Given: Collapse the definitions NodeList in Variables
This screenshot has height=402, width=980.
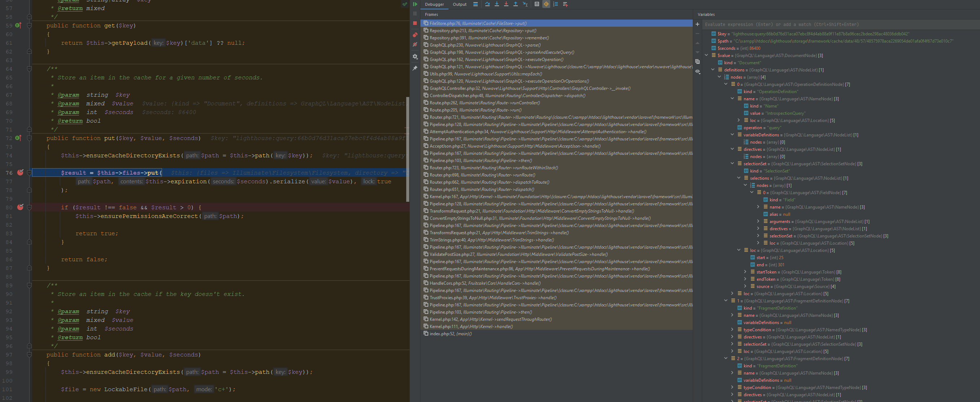Looking at the screenshot, I should coord(713,70).
